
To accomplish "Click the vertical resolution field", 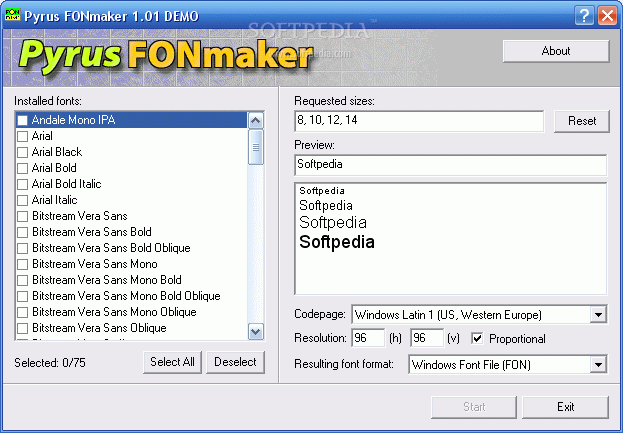I will click(x=427, y=338).
